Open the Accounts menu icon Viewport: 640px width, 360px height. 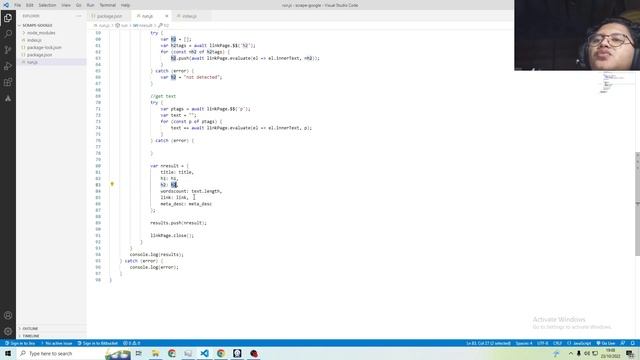point(8,316)
